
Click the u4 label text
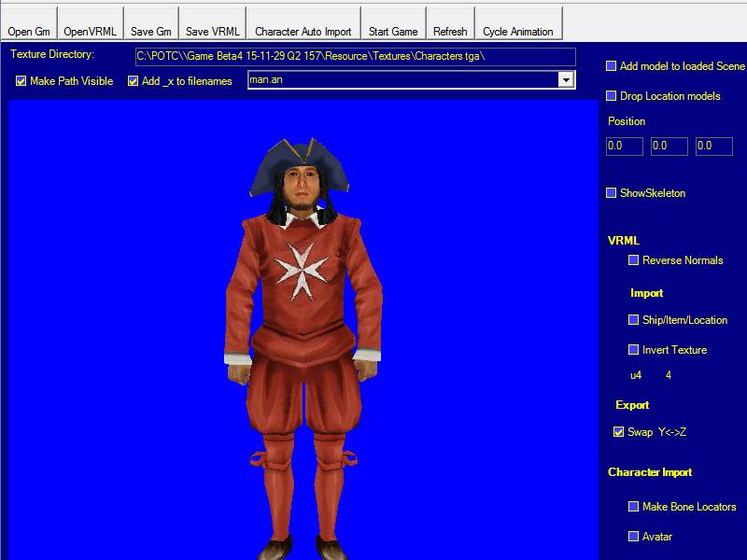pos(636,375)
